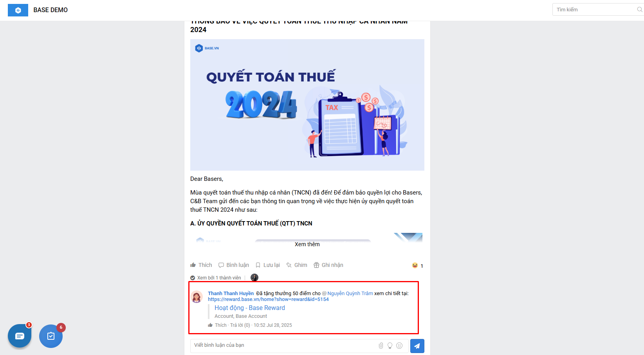The height and width of the screenshot is (355, 644).
Task: Open the emoji picker in comment box
Action: point(399,346)
